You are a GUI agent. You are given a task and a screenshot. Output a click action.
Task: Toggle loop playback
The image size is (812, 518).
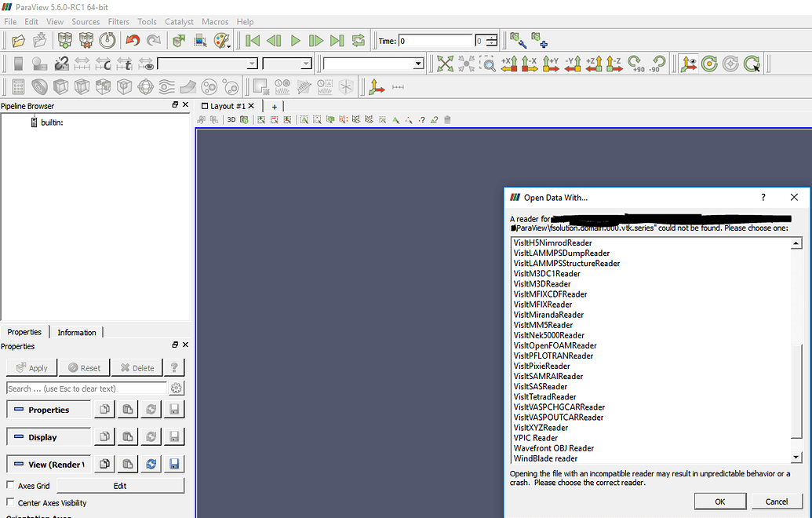(x=359, y=40)
